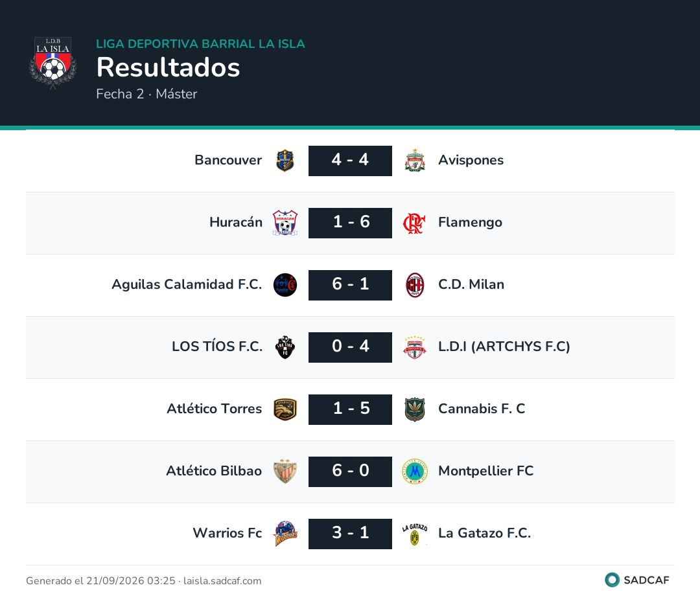Click the Los Tíos F.C. badge
The height and width of the screenshot is (614, 700).
pyautogui.click(x=285, y=347)
